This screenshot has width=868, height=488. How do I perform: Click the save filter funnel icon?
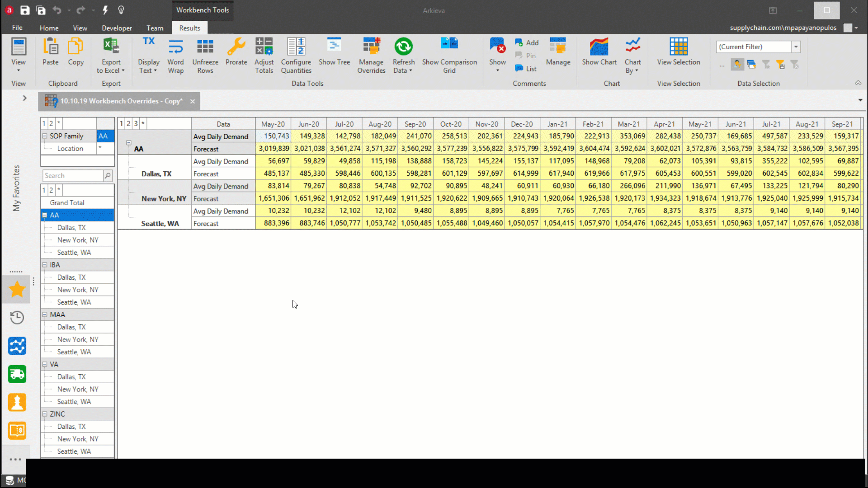[x=781, y=65]
